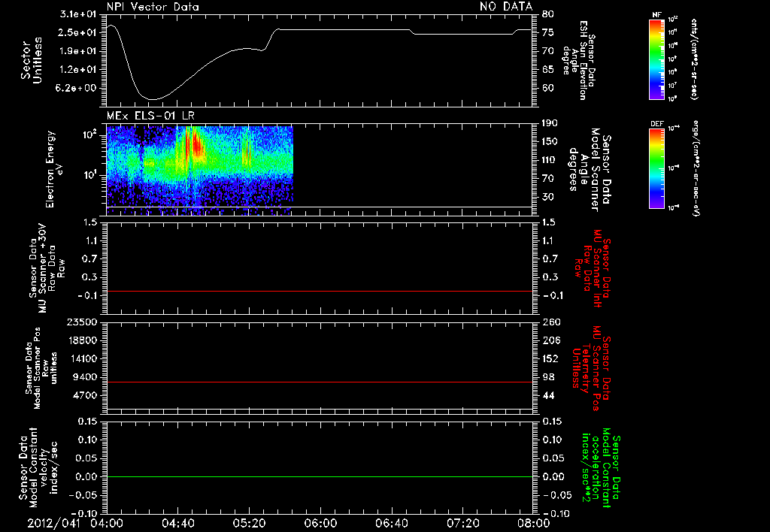Select the red 'MU Scanner Init Raw Data' title
Screen dimensions: 770x532
coord(593,268)
